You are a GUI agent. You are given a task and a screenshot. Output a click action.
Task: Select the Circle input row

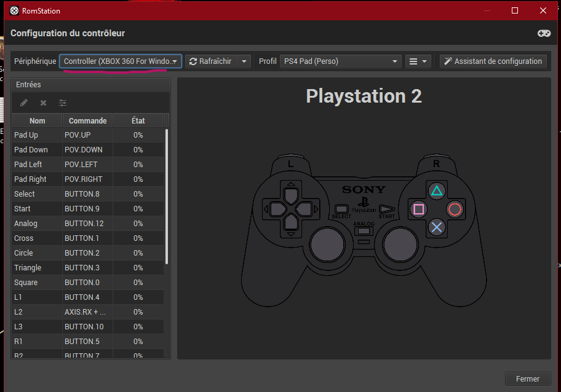(88, 253)
